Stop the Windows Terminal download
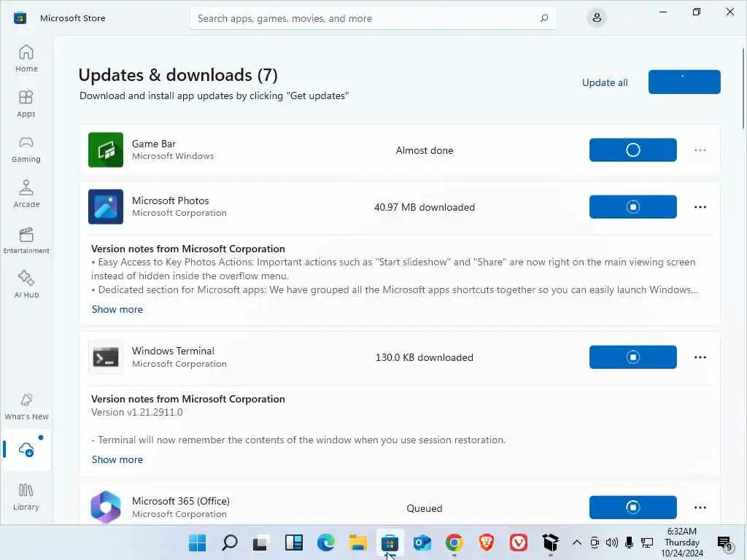 [x=632, y=357]
